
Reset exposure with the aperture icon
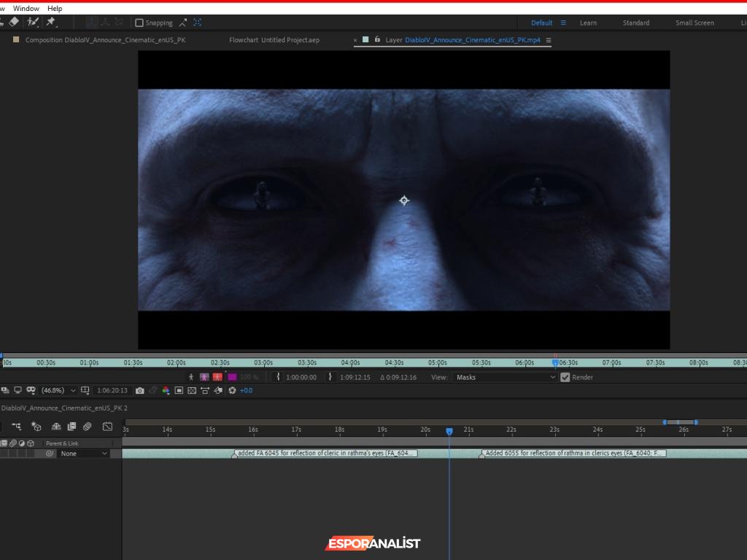tap(232, 391)
